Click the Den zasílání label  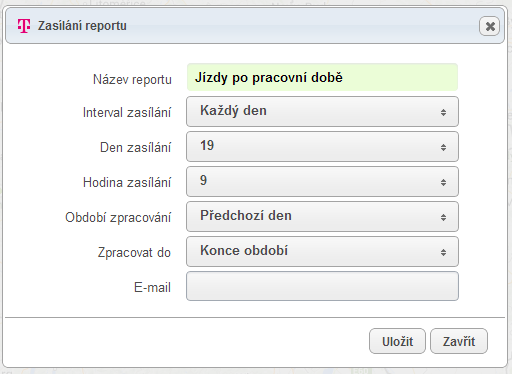[x=135, y=147]
